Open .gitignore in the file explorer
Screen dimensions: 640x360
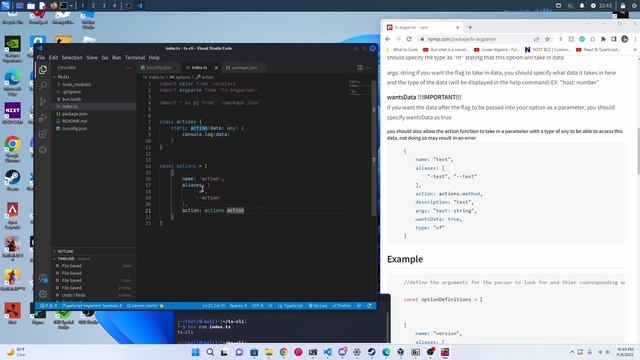72,92
